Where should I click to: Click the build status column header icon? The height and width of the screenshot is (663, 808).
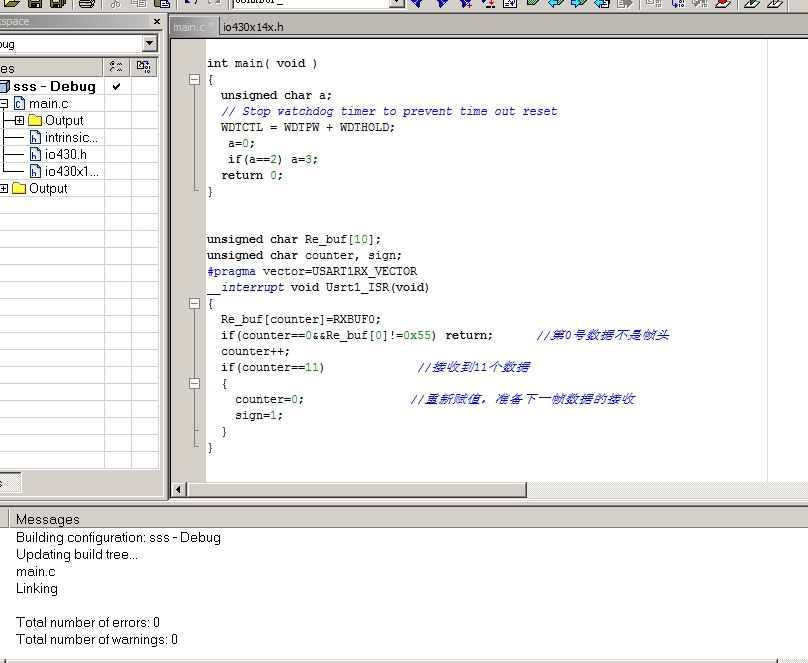pyautogui.click(x=116, y=66)
